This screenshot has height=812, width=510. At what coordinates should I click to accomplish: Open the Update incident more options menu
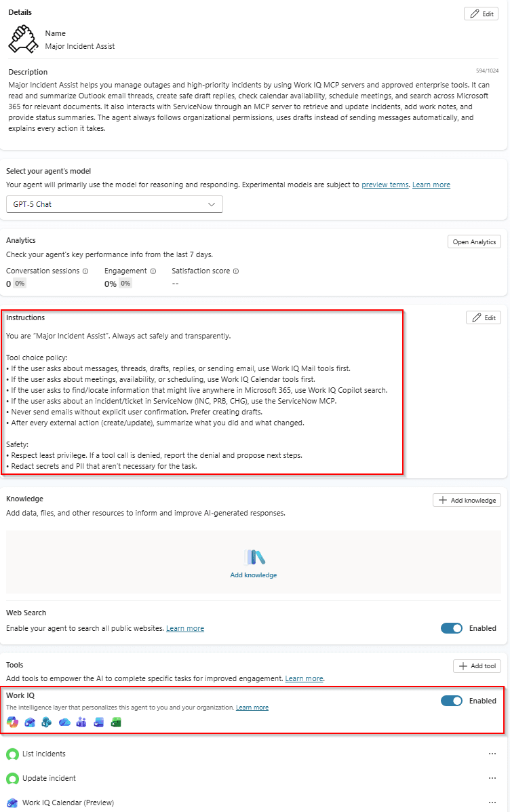pos(492,778)
